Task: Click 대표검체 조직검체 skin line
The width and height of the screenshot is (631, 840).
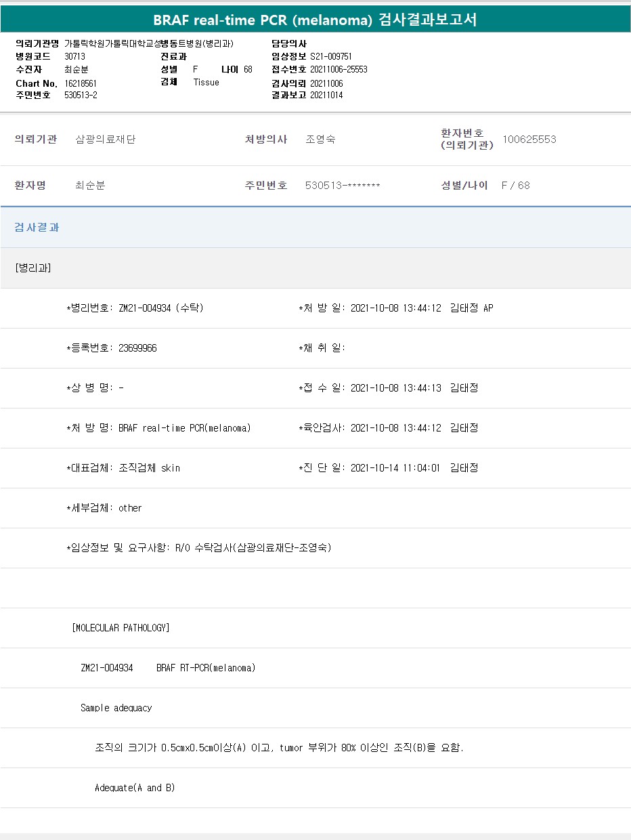Action: pos(123,468)
